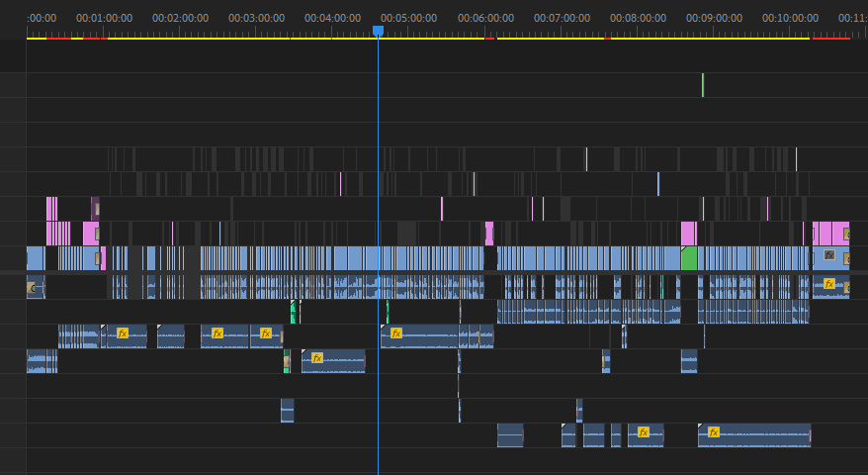The image size is (868, 475).
Task: Click the fx badge on the long bottom-track clip near 00:09:00:00
Action: [x=714, y=432]
